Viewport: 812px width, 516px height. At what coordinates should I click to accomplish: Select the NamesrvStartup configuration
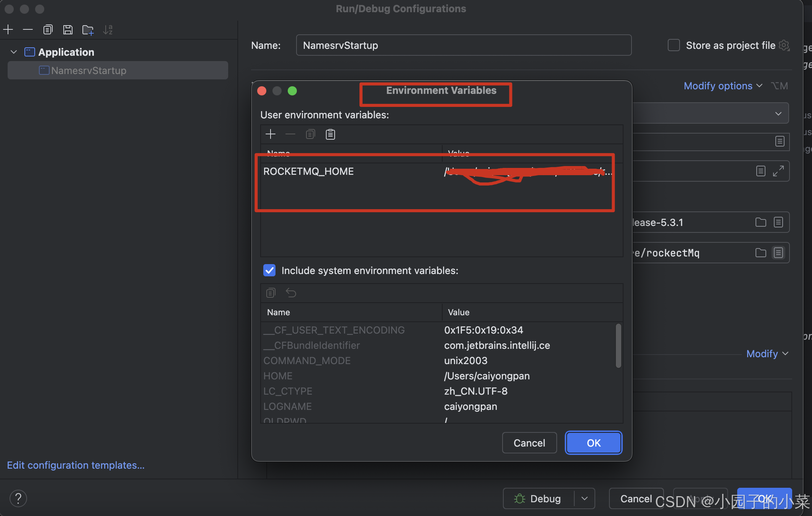point(89,71)
